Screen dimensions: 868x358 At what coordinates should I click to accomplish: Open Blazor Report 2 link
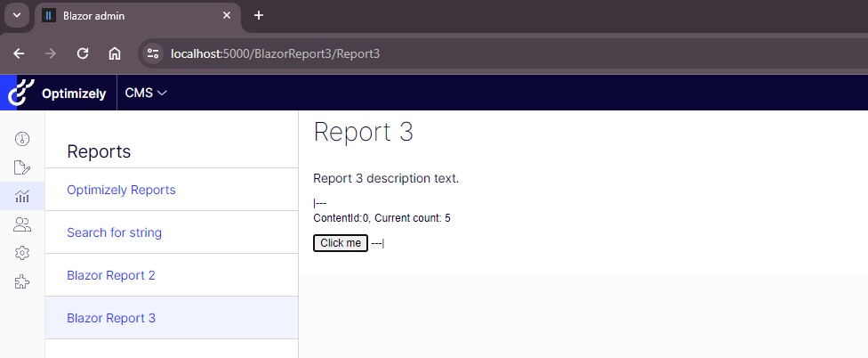110,275
